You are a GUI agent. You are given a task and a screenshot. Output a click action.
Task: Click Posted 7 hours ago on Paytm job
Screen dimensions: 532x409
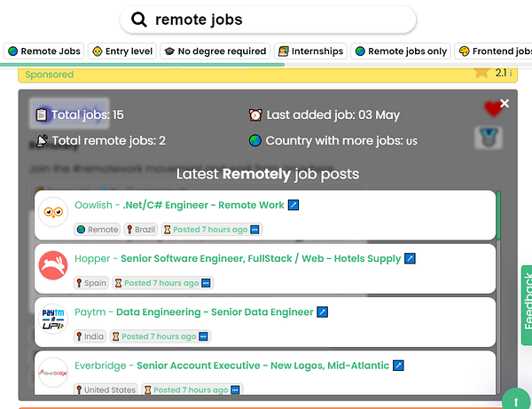pos(159,336)
